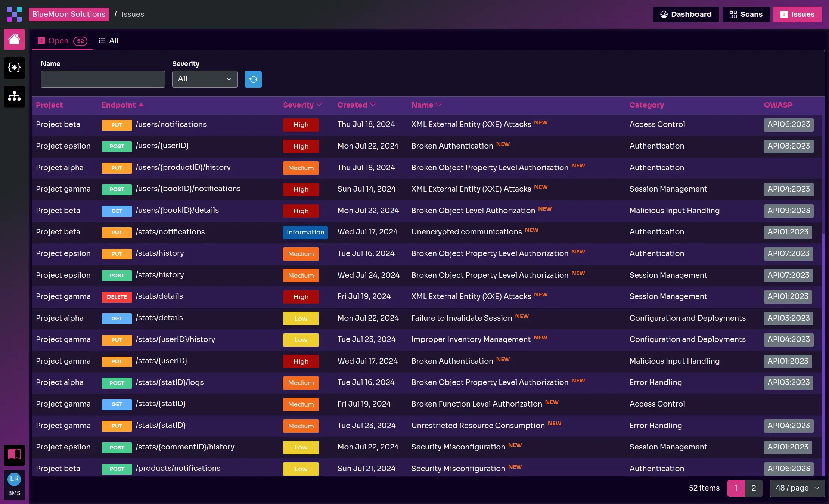Click the Name filter input field

tap(103, 79)
